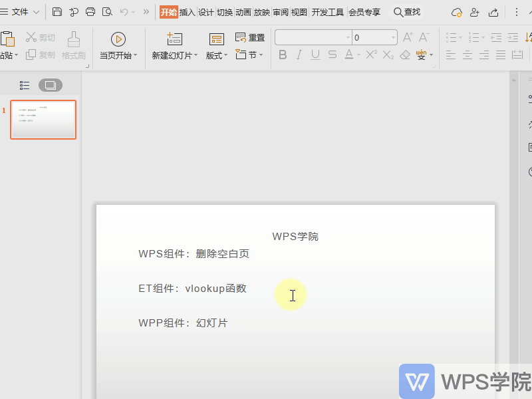
Task: Click the 重置 reset button
Action: (x=250, y=38)
